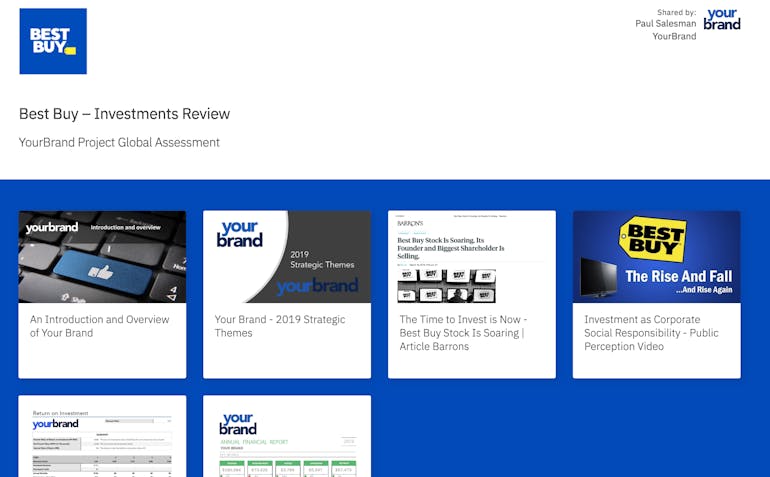Open 'The Time to Invest is Now' title
770x477 pixels.
[x=463, y=333]
